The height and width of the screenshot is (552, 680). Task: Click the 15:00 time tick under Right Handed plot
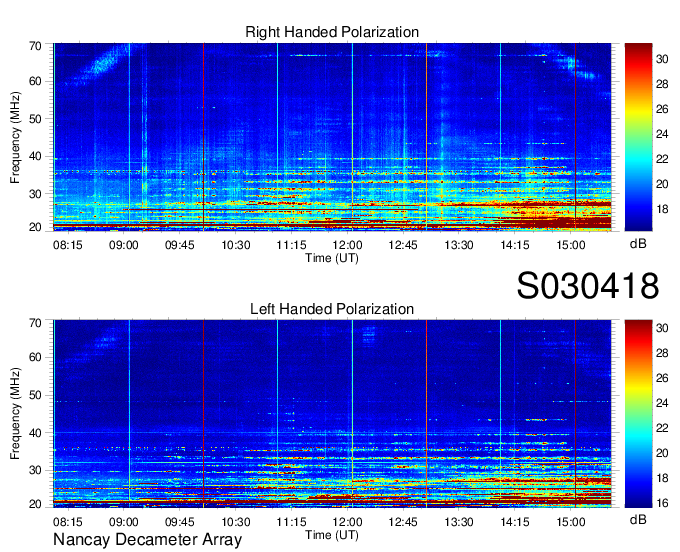(571, 245)
